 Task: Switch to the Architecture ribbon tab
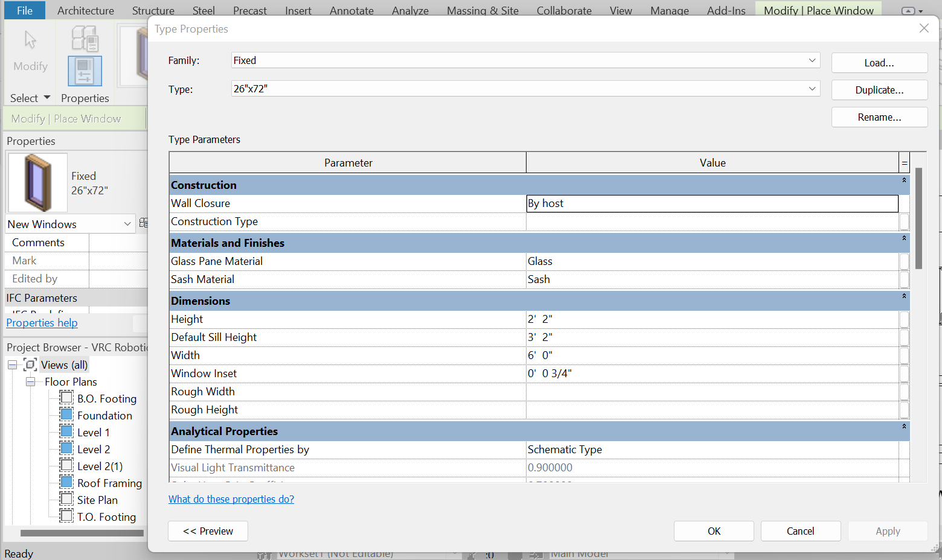(x=86, y=10)
